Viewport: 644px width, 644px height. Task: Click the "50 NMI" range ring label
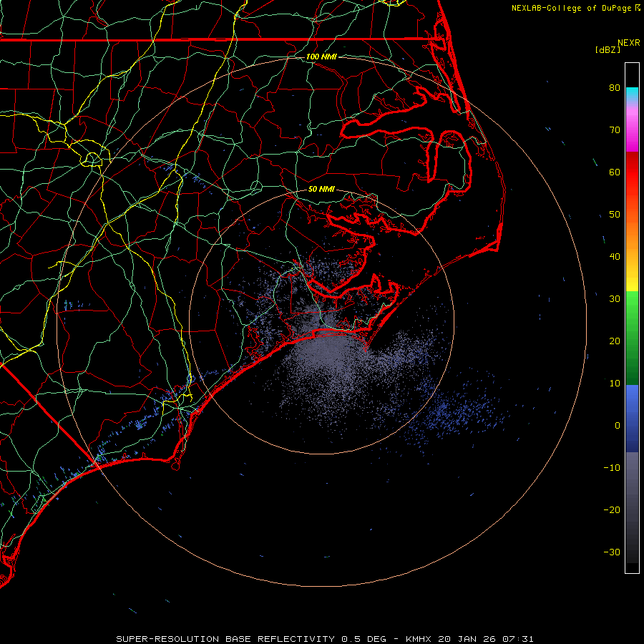[321, 190]
